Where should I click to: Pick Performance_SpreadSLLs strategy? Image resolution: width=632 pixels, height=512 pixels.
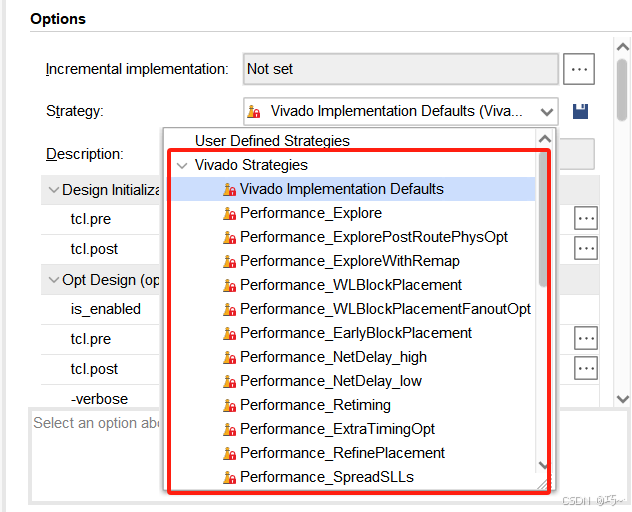point(327,477)
